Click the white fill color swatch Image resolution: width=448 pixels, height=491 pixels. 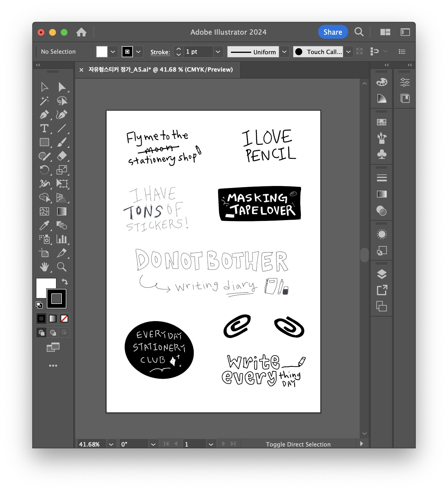(x=102, y=52)
